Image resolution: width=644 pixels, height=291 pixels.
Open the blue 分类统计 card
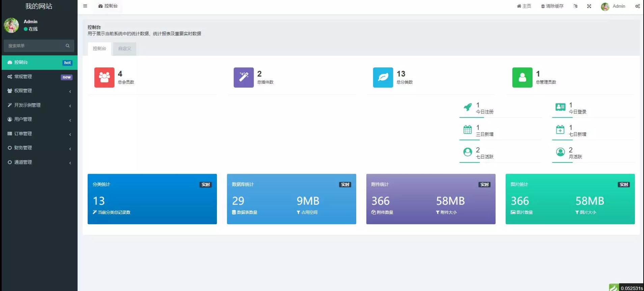point(152,199)
